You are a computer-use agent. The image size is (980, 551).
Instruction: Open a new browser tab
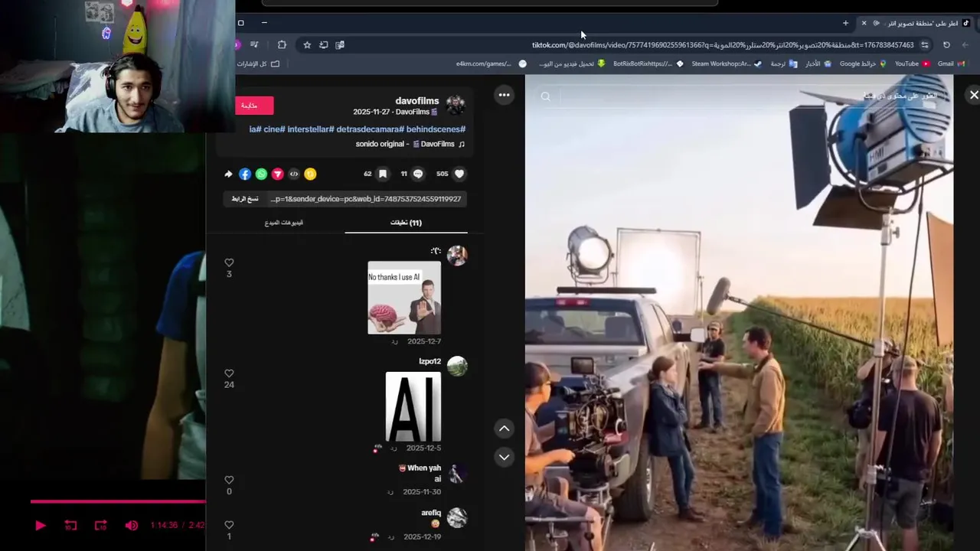(845, 23)
